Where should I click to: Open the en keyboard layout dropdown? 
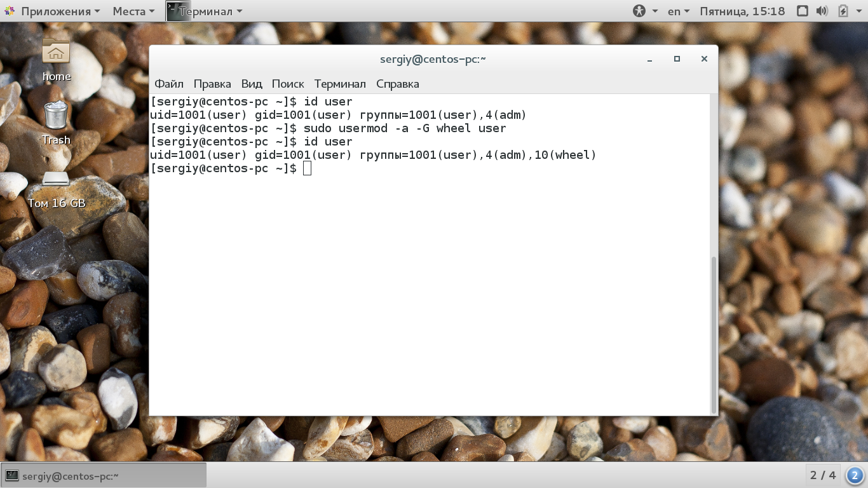[678, 11]
